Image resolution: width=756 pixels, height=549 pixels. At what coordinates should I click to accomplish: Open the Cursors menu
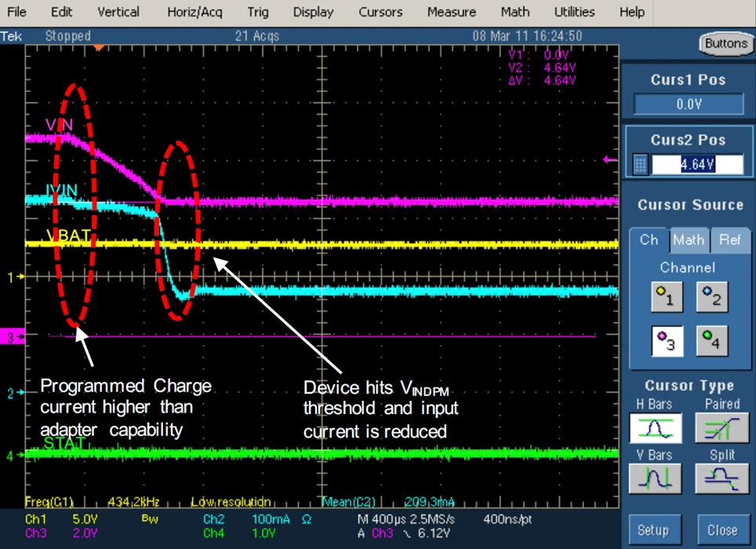click(380, 12)
